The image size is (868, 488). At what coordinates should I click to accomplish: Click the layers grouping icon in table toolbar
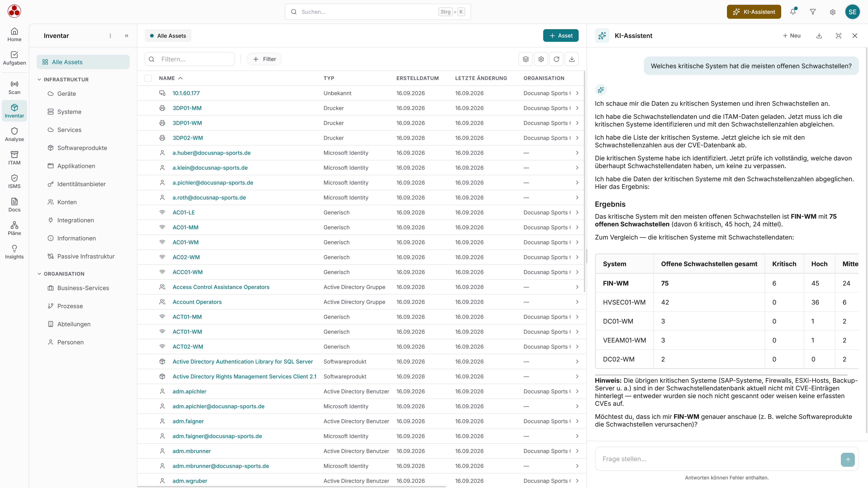pyautogui.click(x=526, y=59)
